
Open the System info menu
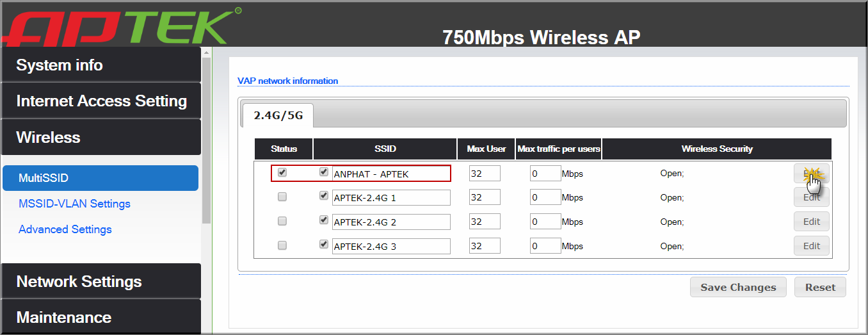(x=101, y=65)
